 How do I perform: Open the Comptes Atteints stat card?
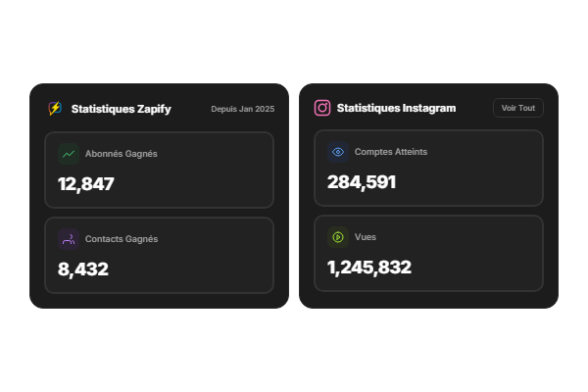tap(428, 168)
